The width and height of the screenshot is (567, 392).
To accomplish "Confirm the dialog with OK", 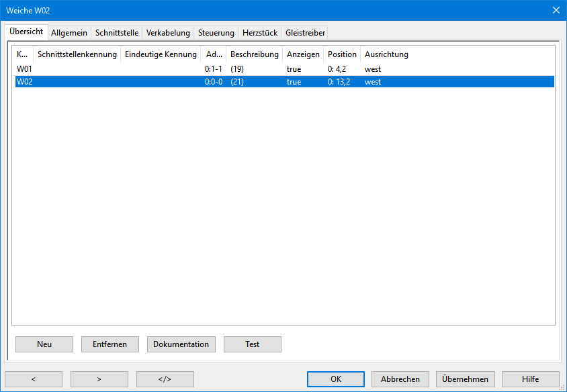I will click(x=335, y=379).
